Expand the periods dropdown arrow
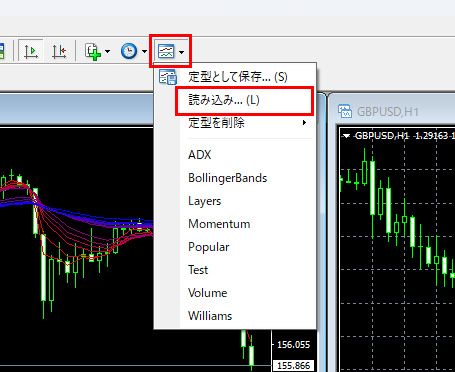This screenshot has width=455, height=372. coord(144,51)
